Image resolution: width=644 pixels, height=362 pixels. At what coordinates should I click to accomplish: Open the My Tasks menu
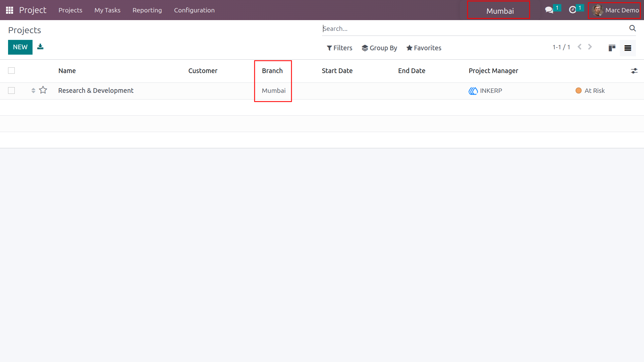107,10
